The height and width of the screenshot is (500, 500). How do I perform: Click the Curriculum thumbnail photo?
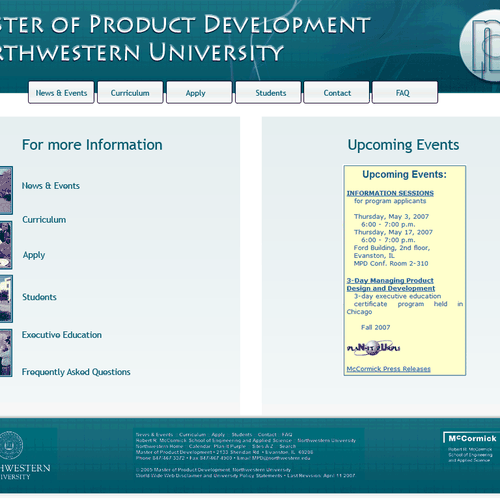click(6, 245)
